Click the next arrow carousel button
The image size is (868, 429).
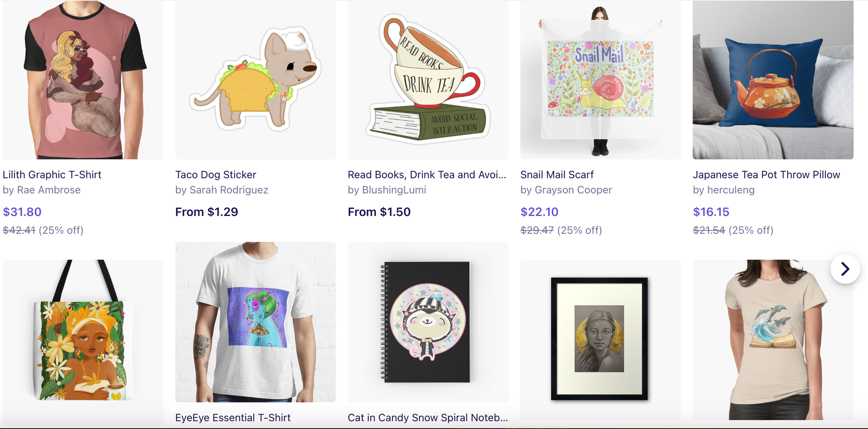click(845, 269)
